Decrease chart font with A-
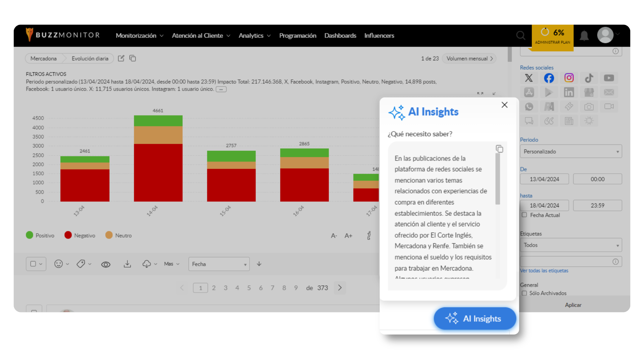644x362 pixels. pyautogui.click(x=334, y=236)
